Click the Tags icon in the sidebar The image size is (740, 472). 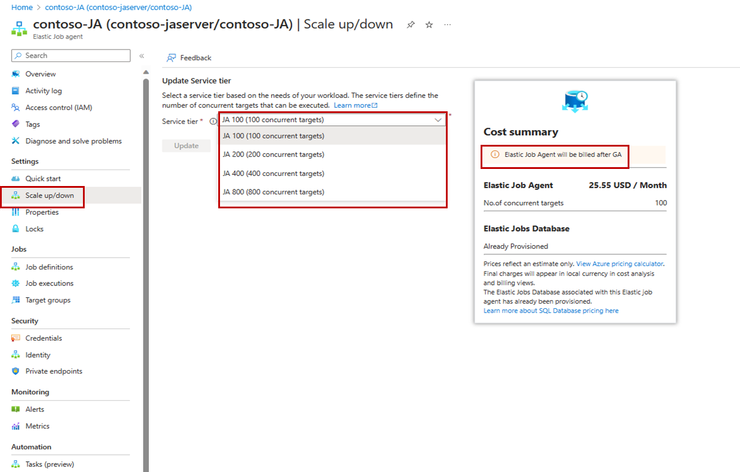tap(16, 124)
